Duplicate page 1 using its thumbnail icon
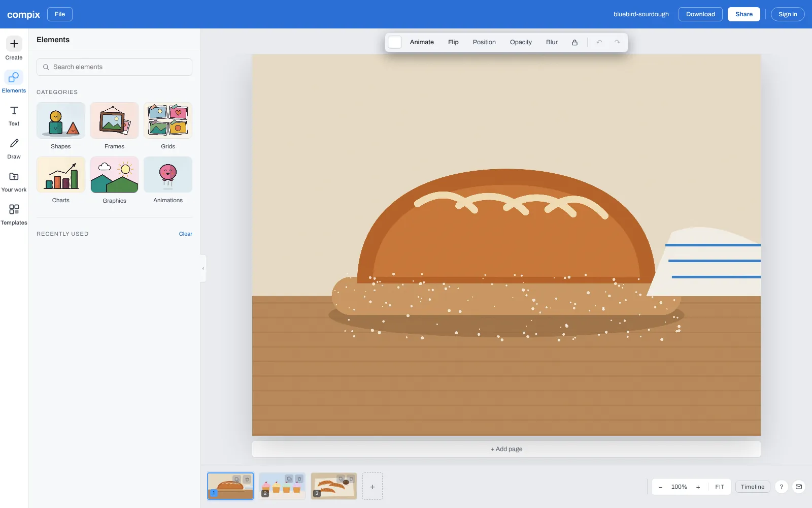812x508 pixels. (236, 479)
